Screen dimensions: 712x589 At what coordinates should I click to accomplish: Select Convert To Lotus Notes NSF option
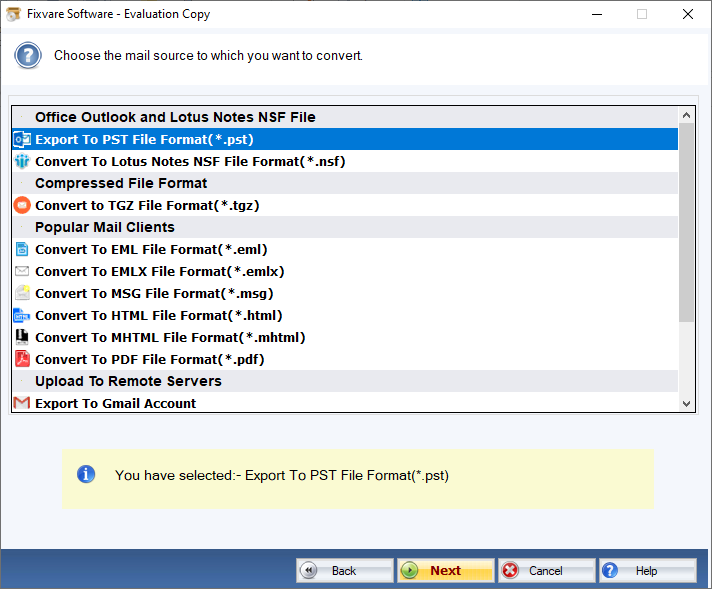[190, 161]
